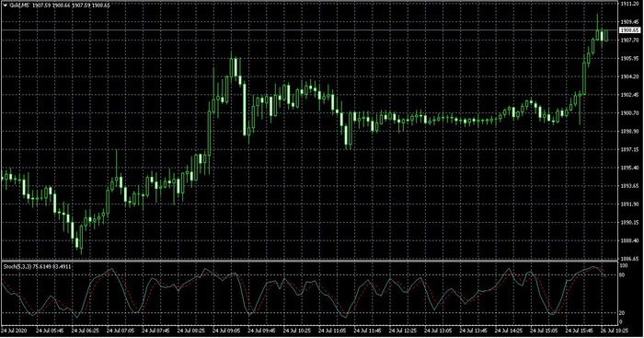The image size is (644, 338).
Task: Click the Gold,M5 symbol title text
Action: 19,6
